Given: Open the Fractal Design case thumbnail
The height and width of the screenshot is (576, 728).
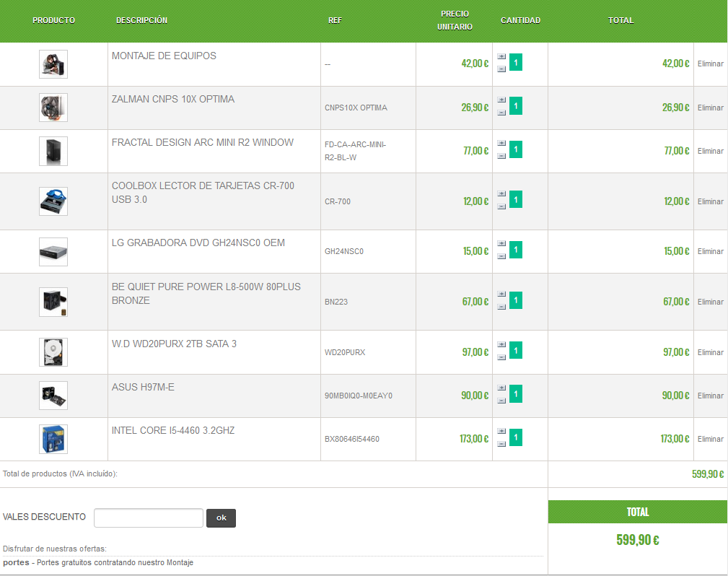Looking at the screenshot, I should [x=53, y=151].
